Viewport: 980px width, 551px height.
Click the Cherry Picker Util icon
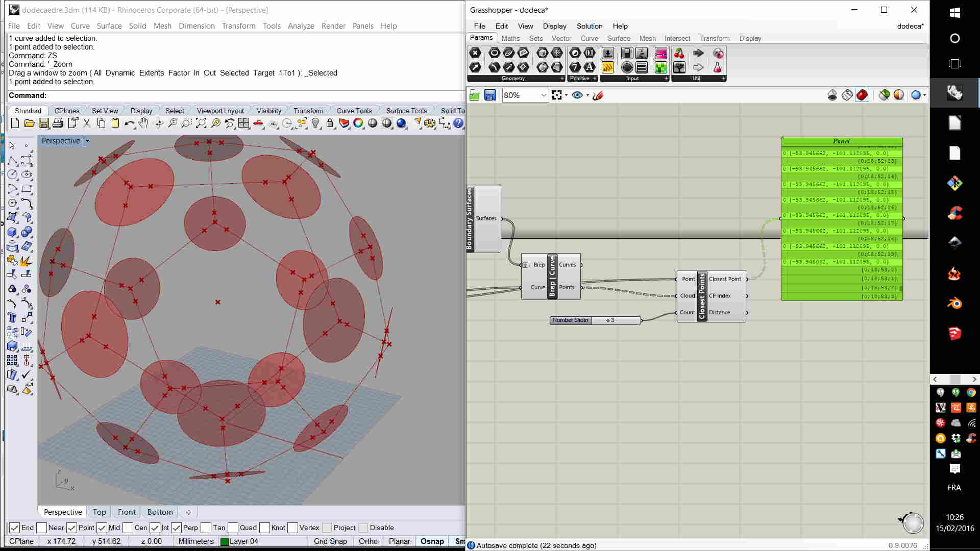coord(679,53)
